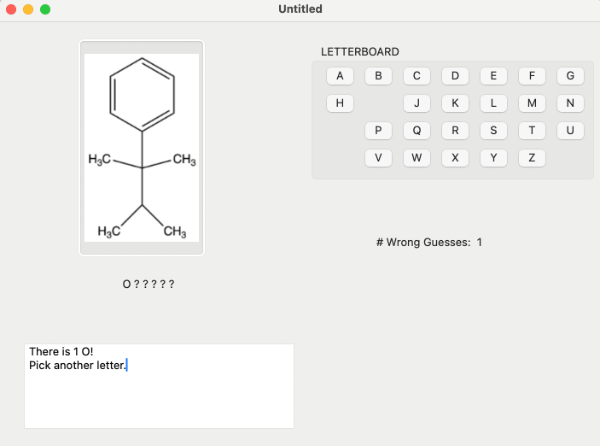Viewport: 600px width, 446px height.
Task: Click the L letter button
Action: [x=493, y=103]
